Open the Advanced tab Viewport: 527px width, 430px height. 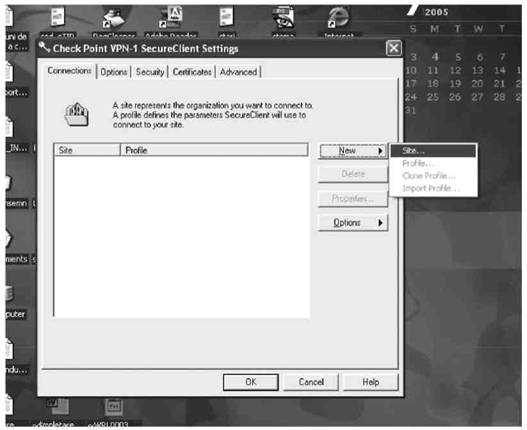(238, 72)
